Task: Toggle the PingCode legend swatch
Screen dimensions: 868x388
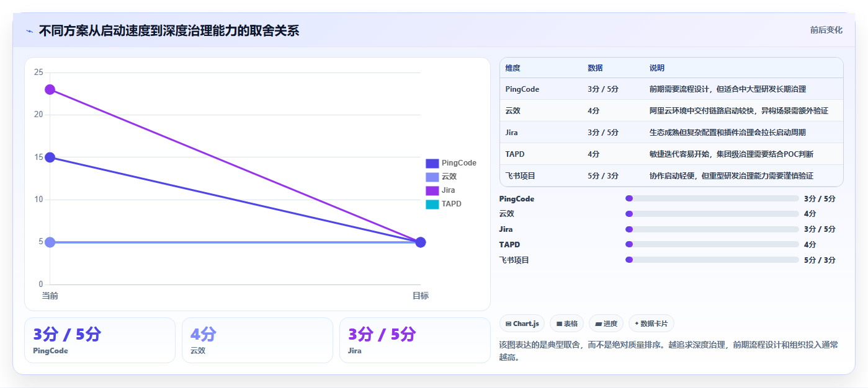Action: tap(432, 163)
